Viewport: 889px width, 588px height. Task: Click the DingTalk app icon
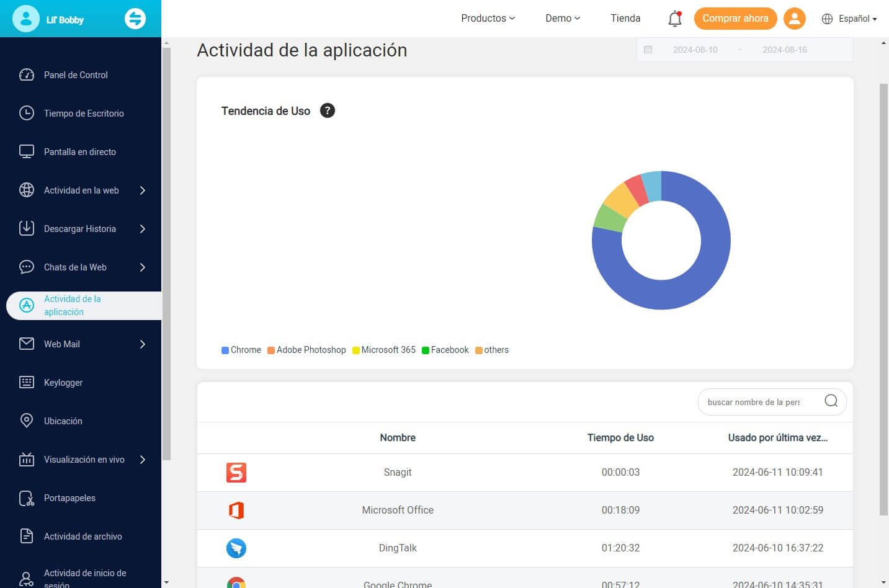coord(236,548)
